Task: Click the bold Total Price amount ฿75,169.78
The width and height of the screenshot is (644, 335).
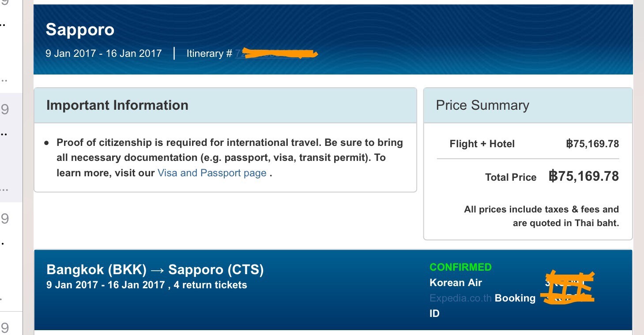Action: coord(584,176)
